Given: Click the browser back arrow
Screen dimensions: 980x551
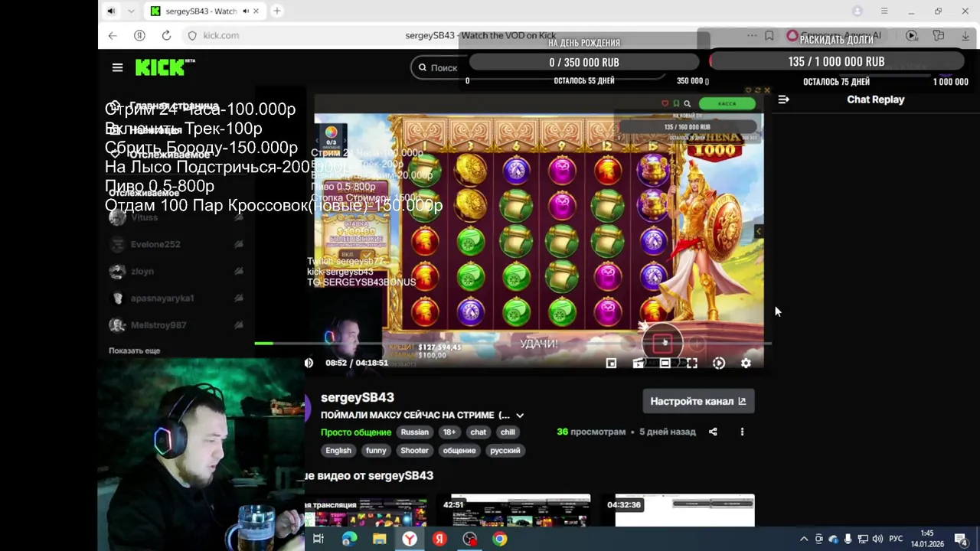Looking at the screenshot, I should (x=113, y=35).
